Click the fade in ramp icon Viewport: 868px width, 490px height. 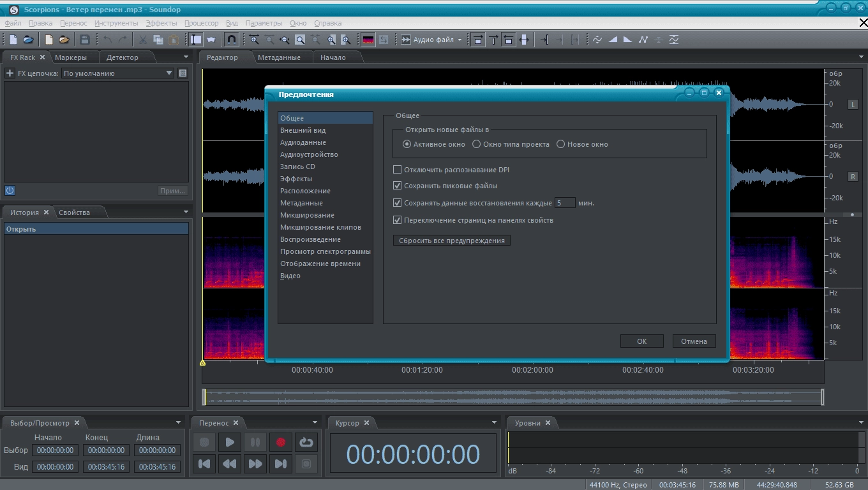613,40
